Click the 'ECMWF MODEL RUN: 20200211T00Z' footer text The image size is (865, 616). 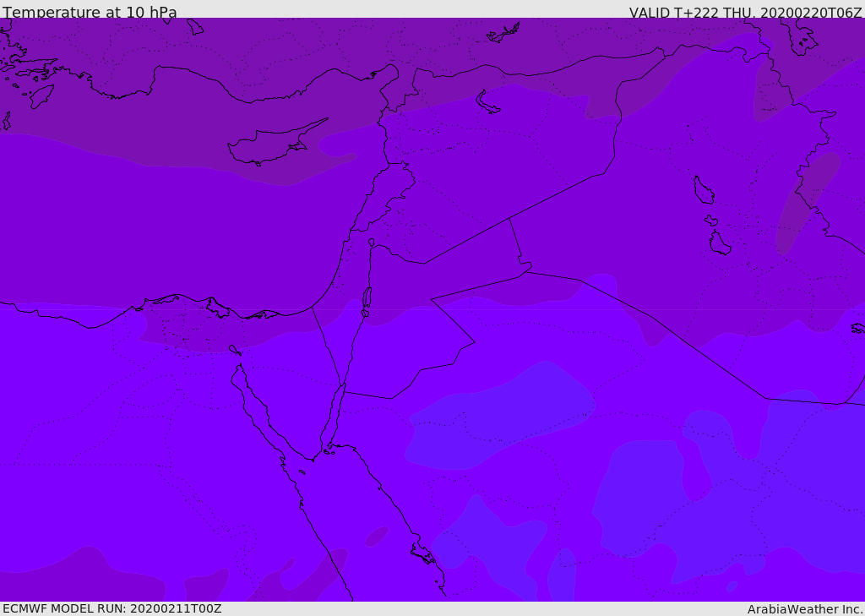point(112,608)
